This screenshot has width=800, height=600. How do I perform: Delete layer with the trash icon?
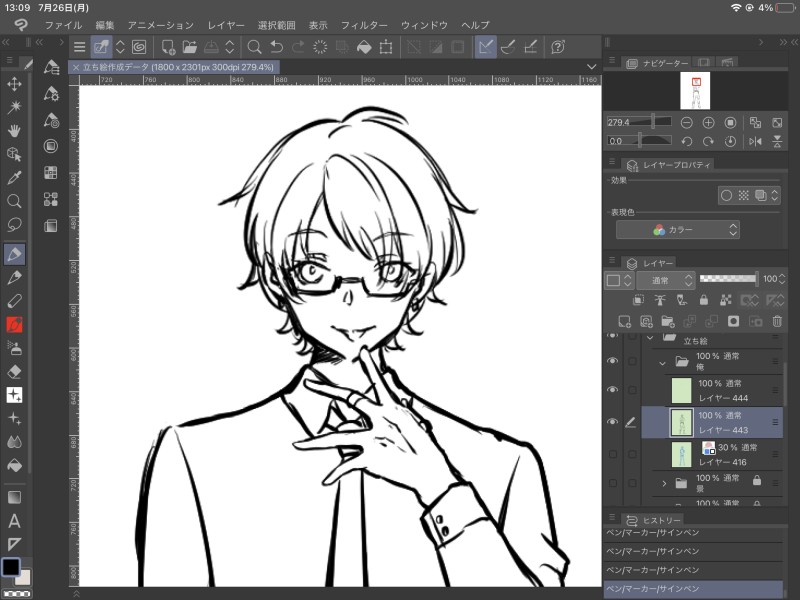777,321
